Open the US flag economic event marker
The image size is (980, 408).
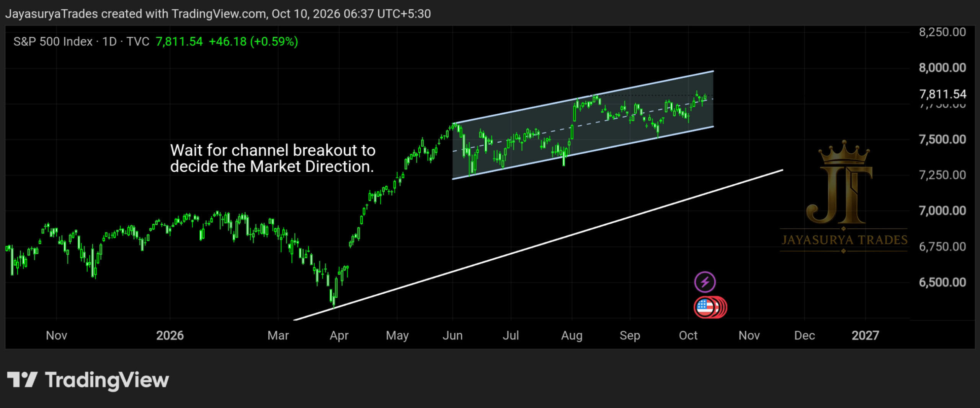(706, 307)
